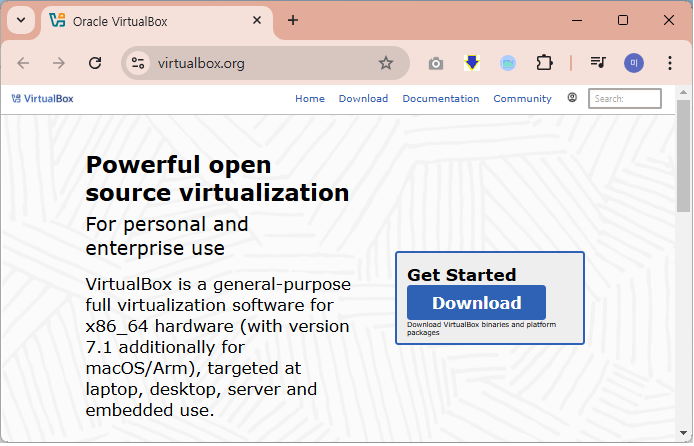Click the round blue picture extension icon
694x446 pixels.
point(508,63)
